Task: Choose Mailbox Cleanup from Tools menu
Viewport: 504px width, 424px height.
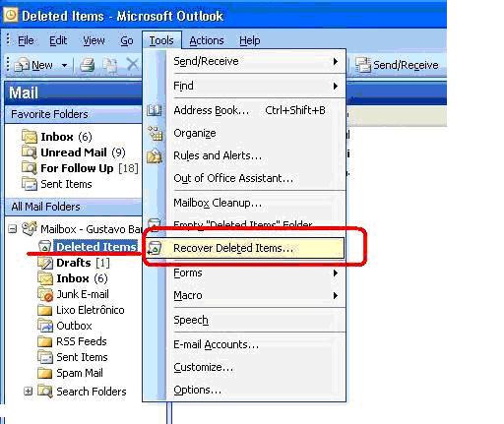Action: pos(218,203)
